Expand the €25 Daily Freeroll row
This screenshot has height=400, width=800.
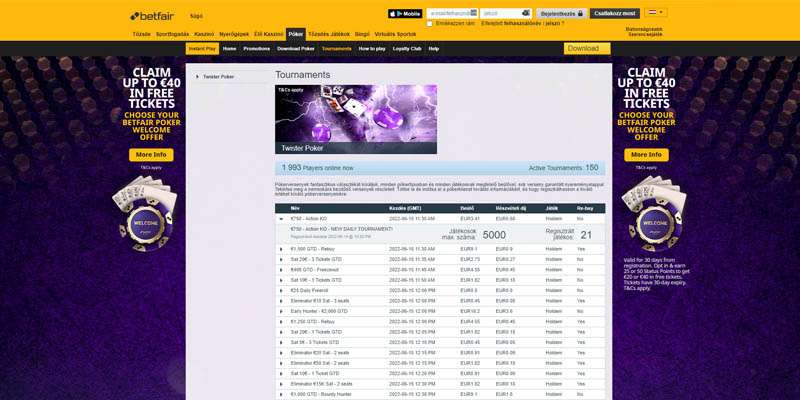tap(281, 290)
